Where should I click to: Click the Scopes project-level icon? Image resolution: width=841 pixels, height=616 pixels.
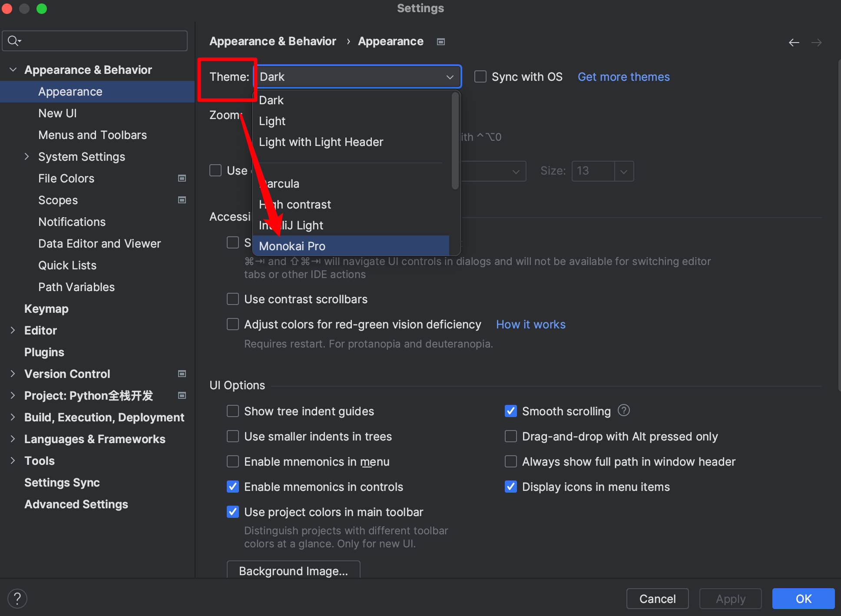(182, 200)
